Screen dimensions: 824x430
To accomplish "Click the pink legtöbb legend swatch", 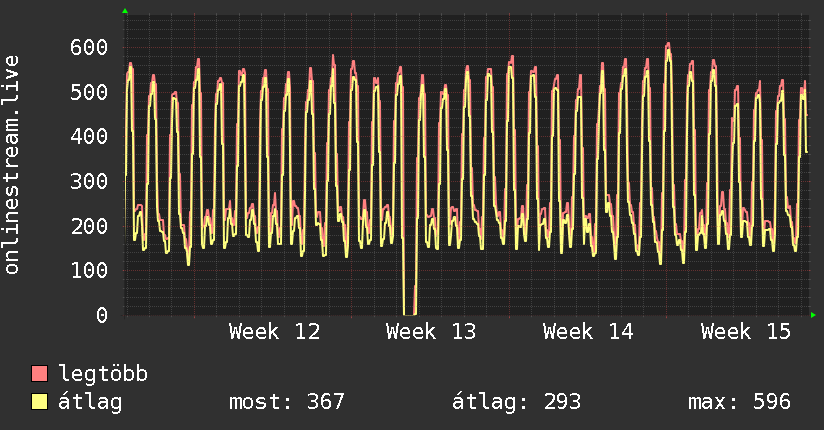I will click(x=39, y=373).
